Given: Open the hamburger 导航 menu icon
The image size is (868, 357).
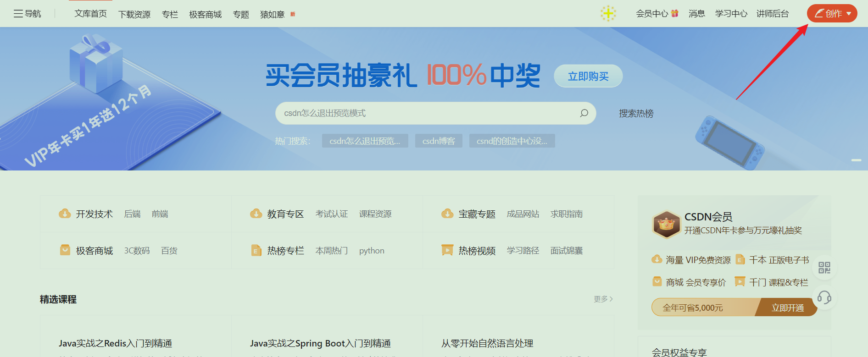Looking at the screenshot, I should click(18, 14).
